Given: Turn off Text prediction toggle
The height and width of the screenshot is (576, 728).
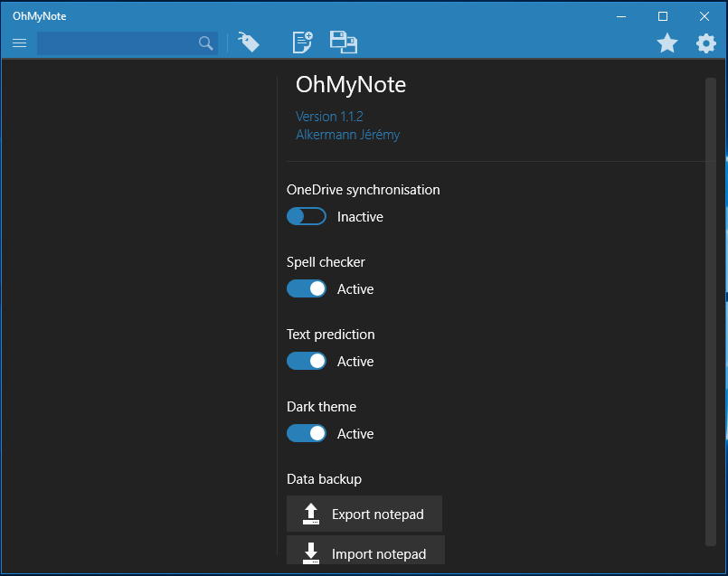Looking at the screenshot, I should tap(307, 361).
